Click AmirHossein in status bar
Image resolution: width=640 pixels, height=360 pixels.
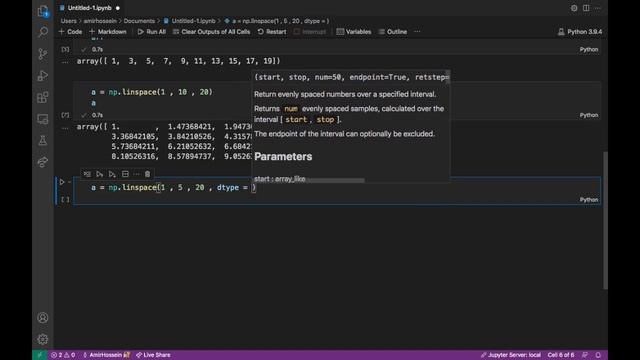[106, 355]
